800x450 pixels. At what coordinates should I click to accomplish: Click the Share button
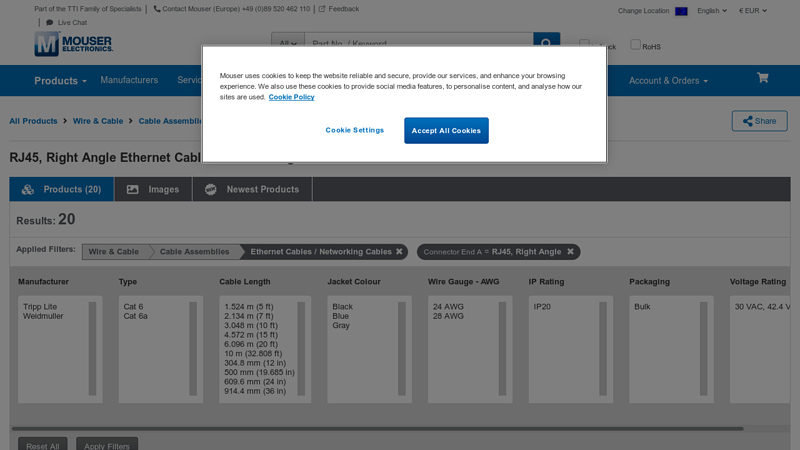pos(759,121)
